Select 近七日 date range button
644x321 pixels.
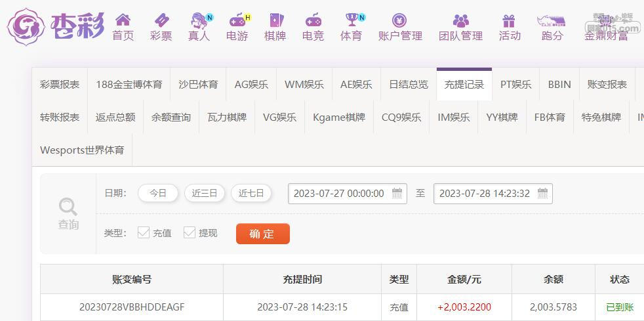click(x=251, y=193)
